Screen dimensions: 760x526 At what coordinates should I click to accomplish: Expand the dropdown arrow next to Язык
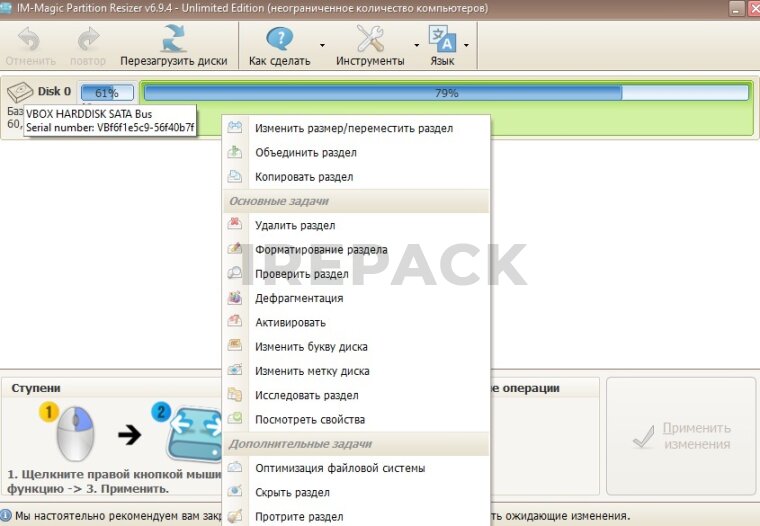click(466, 45)
